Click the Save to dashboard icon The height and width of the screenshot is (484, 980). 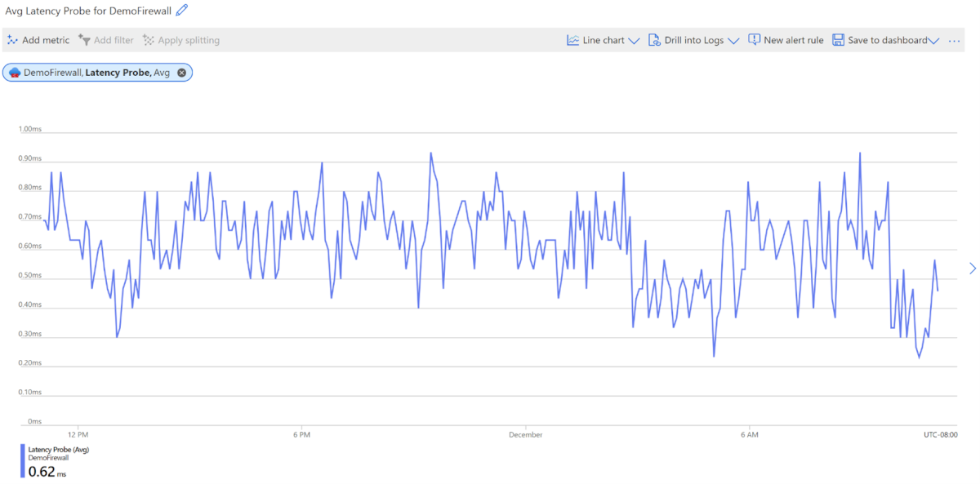[x=839, y=39]
